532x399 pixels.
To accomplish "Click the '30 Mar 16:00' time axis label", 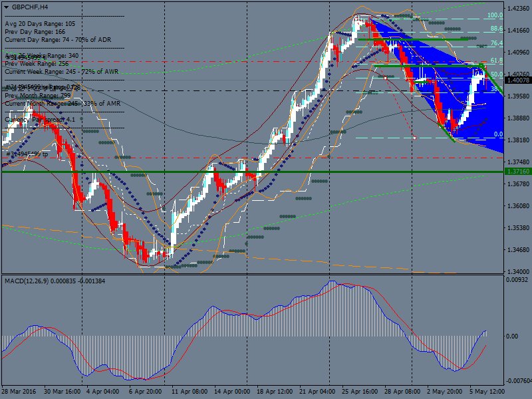I will pyautogui.click(x=62, y=391).
